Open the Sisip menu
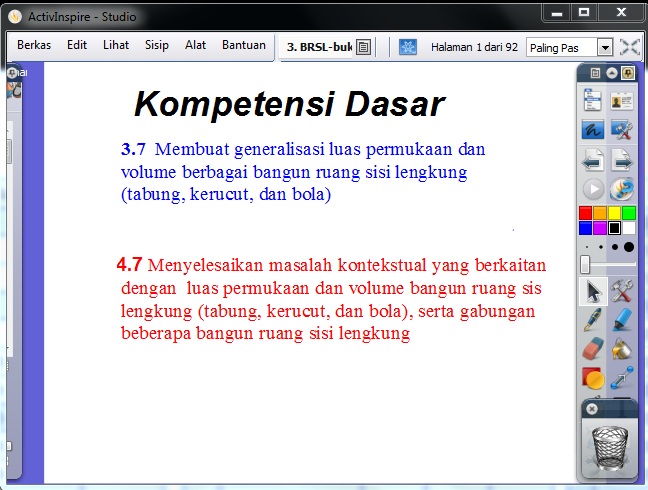This screenshot has width=648, height=490. coord(157,45)
